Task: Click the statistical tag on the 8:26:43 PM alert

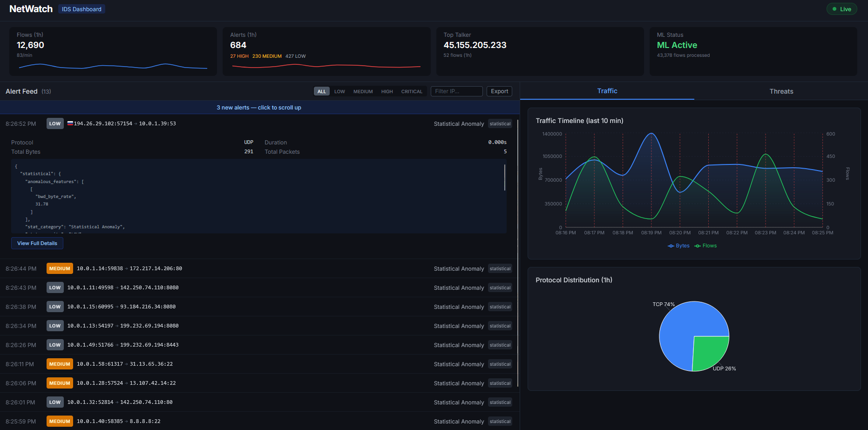Action: 500,288
